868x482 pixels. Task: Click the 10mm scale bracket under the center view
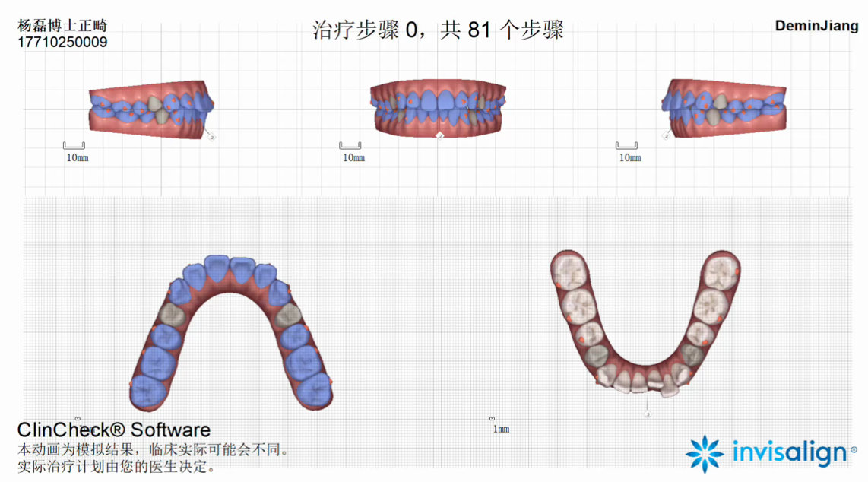click(350, 145)
